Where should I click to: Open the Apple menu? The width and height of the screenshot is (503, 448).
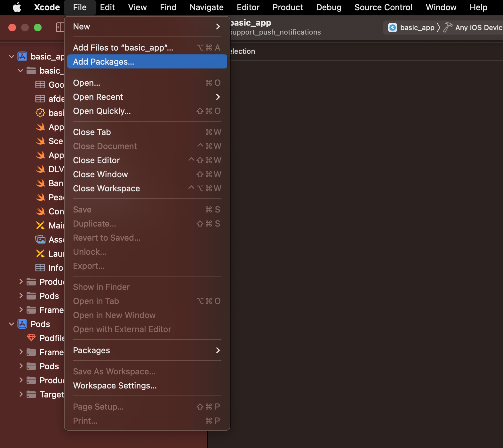(x=17, y=7)
